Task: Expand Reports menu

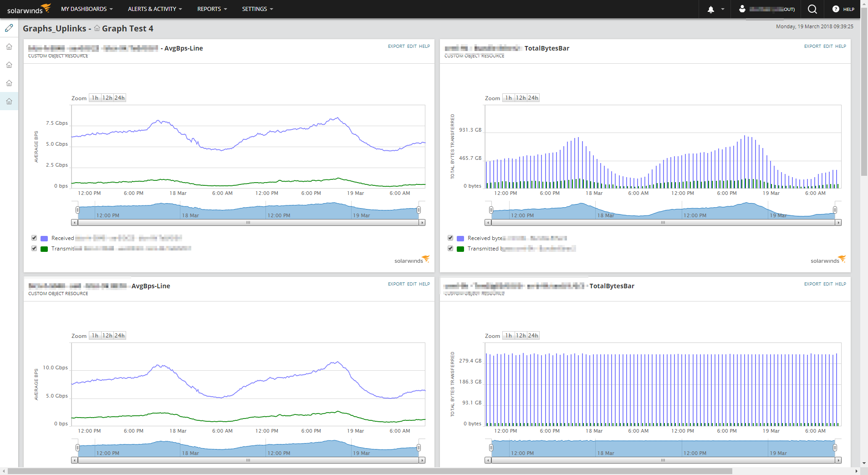Action: pos(212,9)
